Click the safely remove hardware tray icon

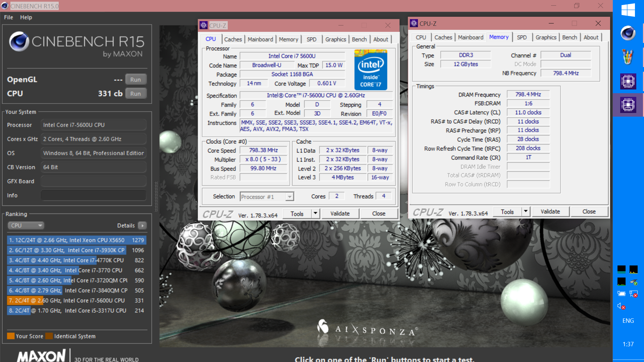click(634, 282)
